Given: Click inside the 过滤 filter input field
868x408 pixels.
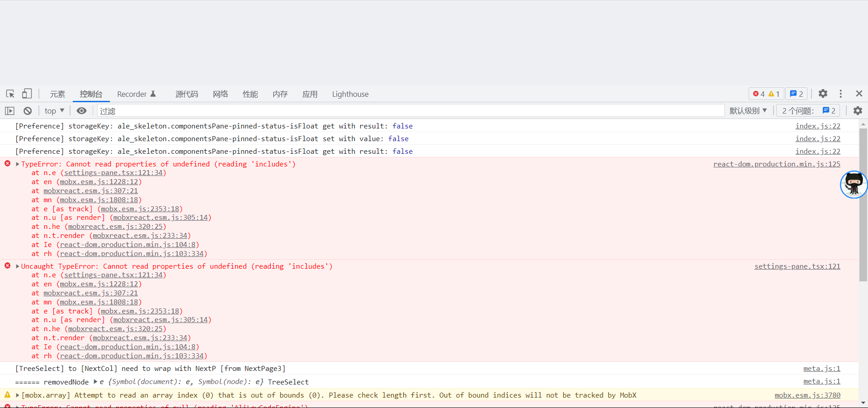Looking at the screenshot, I should pyautogui.click(x=271, y=110).
